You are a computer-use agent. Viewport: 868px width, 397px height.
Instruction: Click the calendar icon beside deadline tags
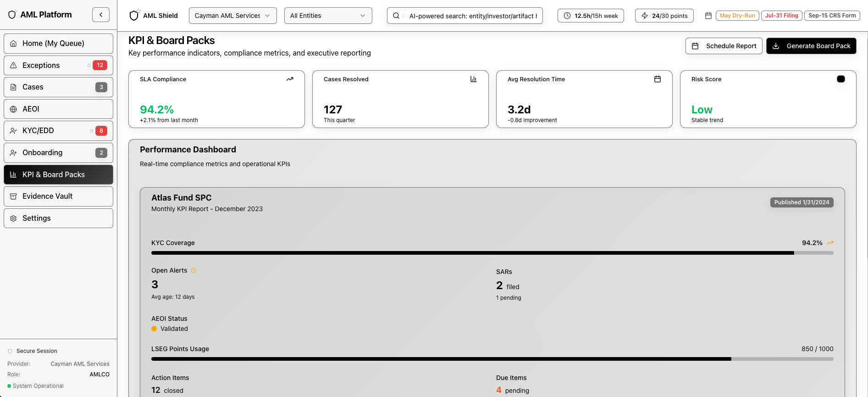[x=708, y=16]
